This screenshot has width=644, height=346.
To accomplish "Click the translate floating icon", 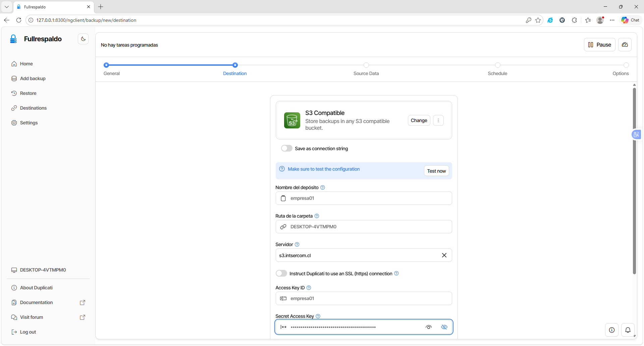I will [x=636, y=134].
